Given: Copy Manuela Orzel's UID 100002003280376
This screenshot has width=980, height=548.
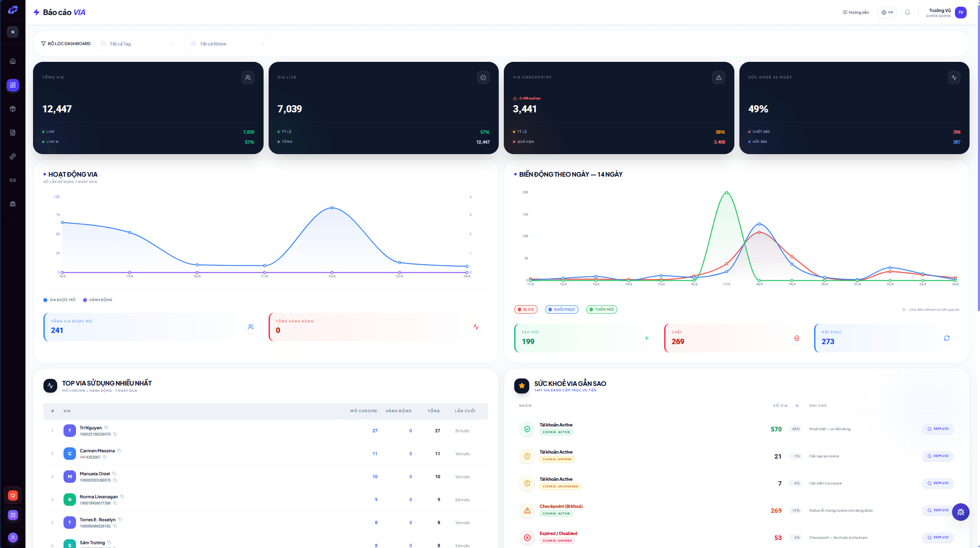Looking at the screenshot, I should coord(115,480).
